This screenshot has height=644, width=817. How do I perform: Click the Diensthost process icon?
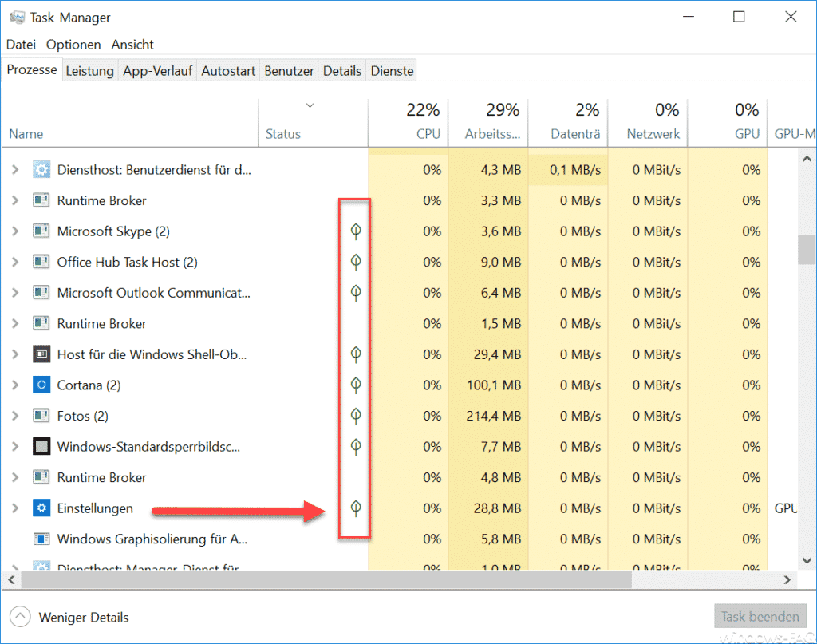pos(41,169)
